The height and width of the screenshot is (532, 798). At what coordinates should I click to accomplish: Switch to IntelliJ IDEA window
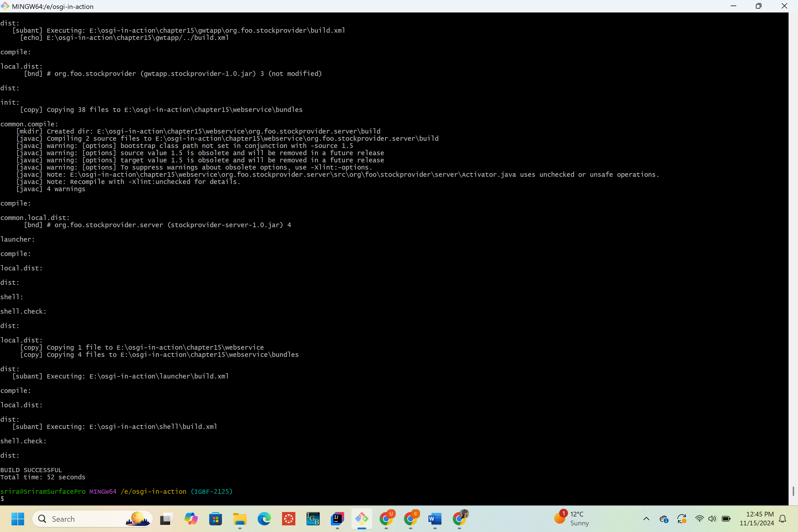point(337,519)
